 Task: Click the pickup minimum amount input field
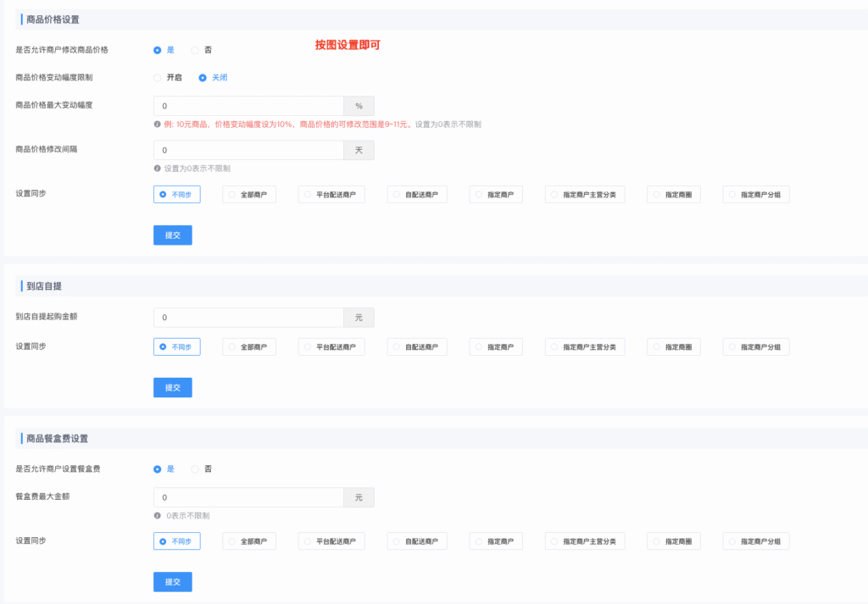[x=246, y=317]
